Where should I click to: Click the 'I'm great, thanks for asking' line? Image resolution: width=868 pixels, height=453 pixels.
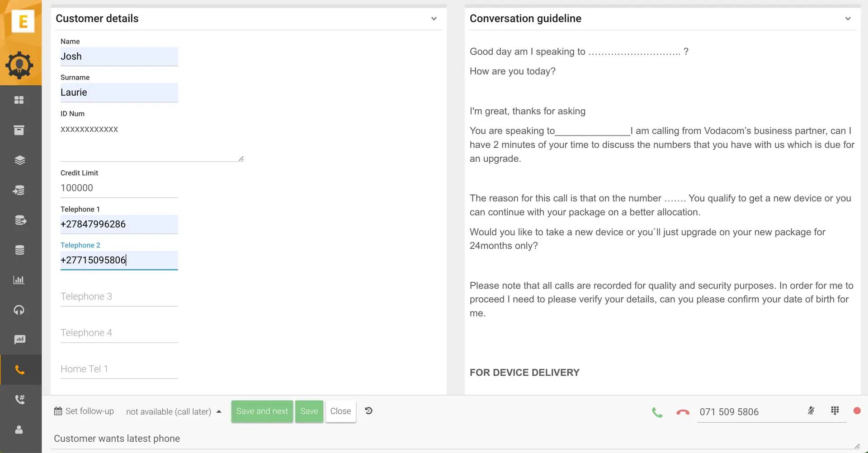click(x=528, y=111)
